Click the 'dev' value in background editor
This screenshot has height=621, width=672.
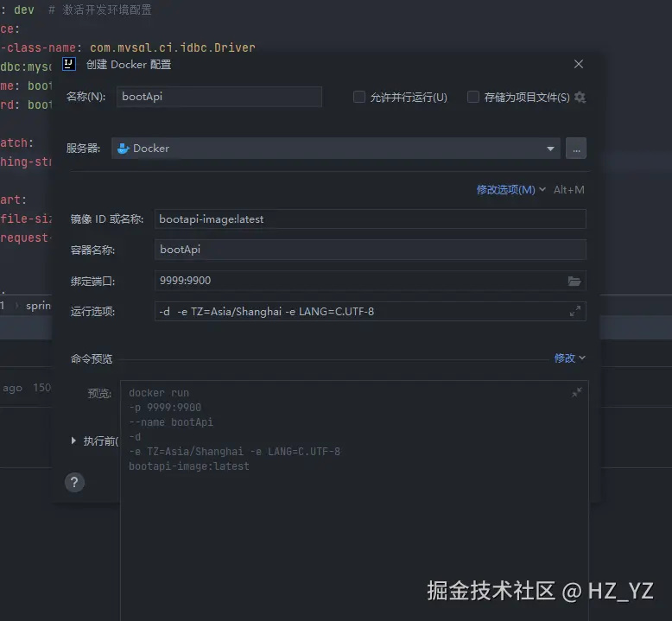point(24,10)
